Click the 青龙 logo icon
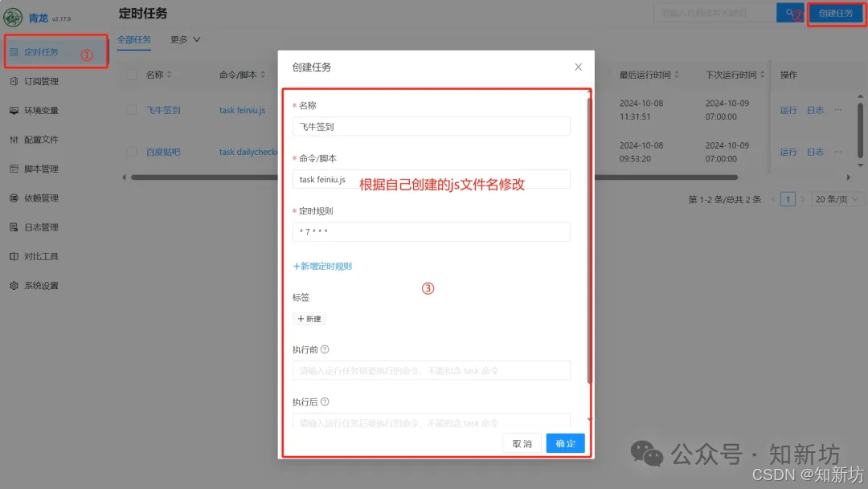The image size is (868, 489). pos(13,18)
